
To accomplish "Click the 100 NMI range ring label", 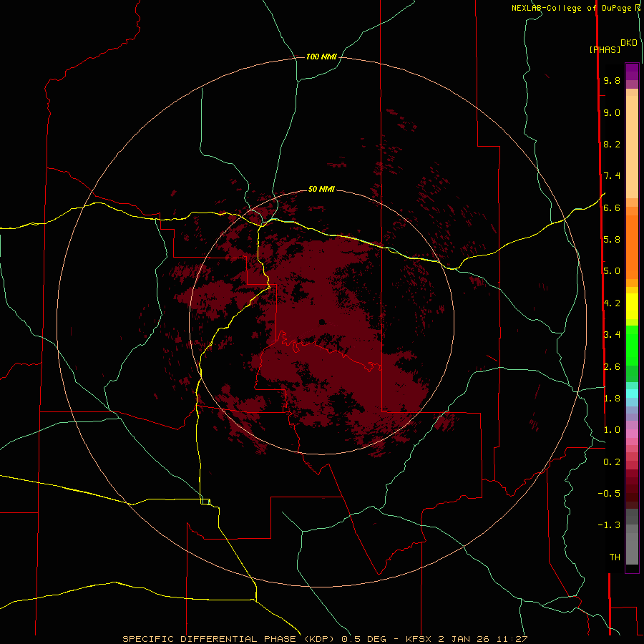I will [321, 57].
